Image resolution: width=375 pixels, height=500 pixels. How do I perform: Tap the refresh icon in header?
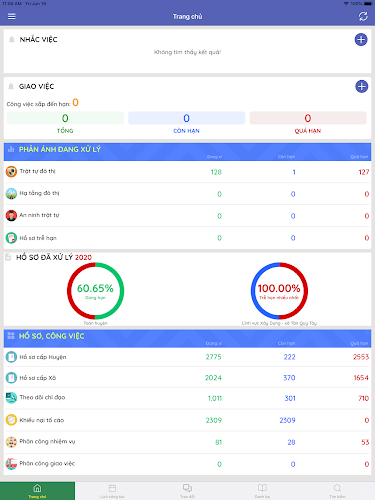363,16
